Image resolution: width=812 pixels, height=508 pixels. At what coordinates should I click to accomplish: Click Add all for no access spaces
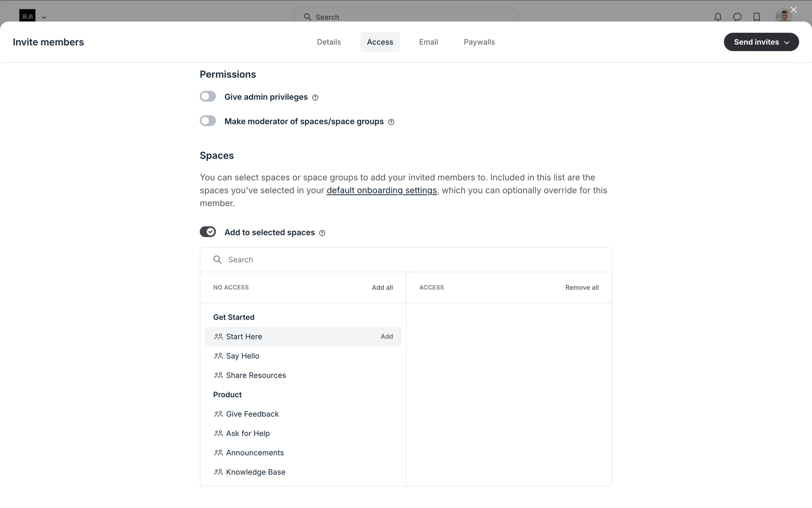(x=382, y=287)
